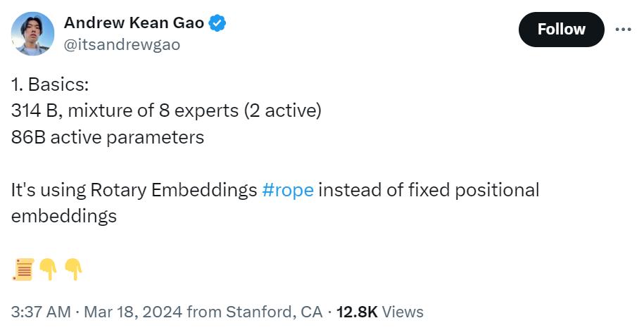Click the word Views beside the count
Image resolution: width=644 pixels, height=330 pixels.
click(x=403, y=312)
